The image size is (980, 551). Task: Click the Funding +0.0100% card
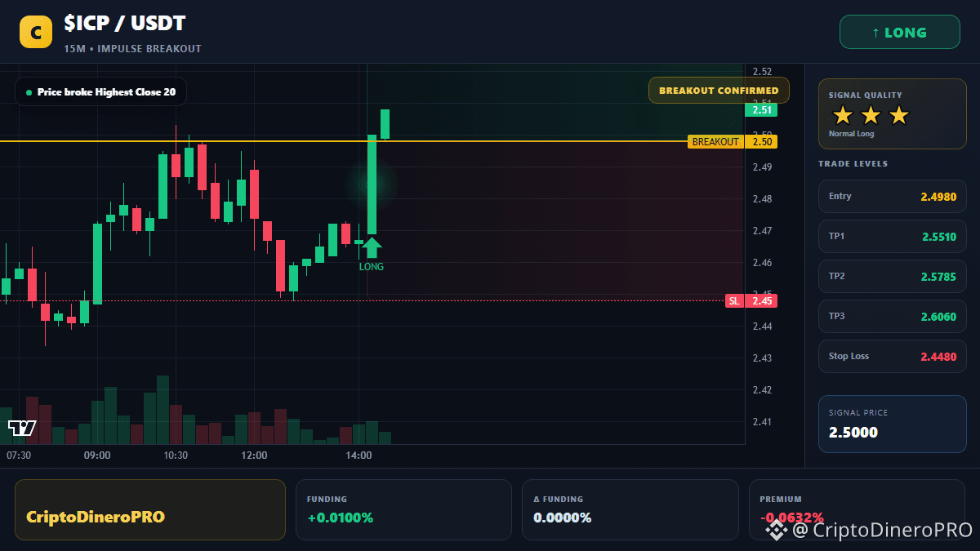tap(403, 509)
